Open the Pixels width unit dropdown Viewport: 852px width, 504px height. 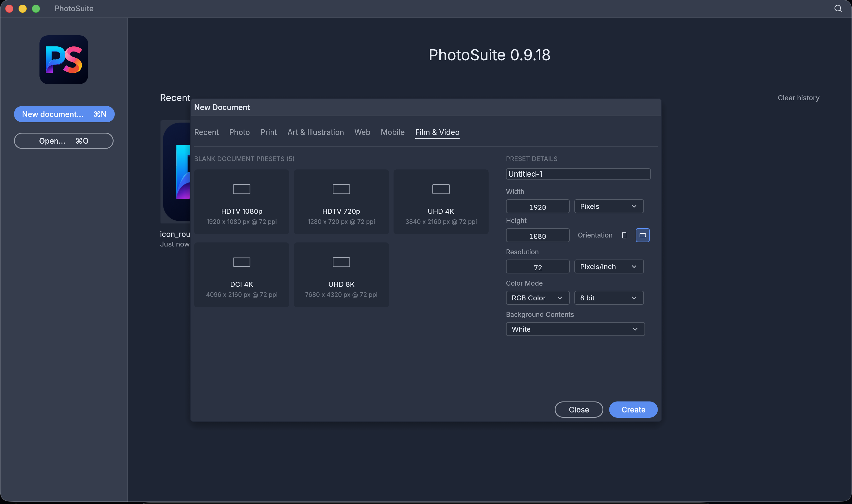[x=609, y=206]
